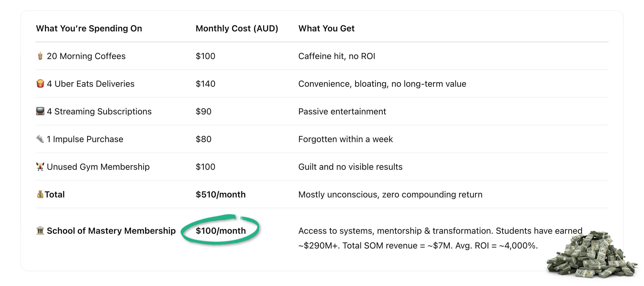Click the bank building emoji icon

click(x=40, y=230)
